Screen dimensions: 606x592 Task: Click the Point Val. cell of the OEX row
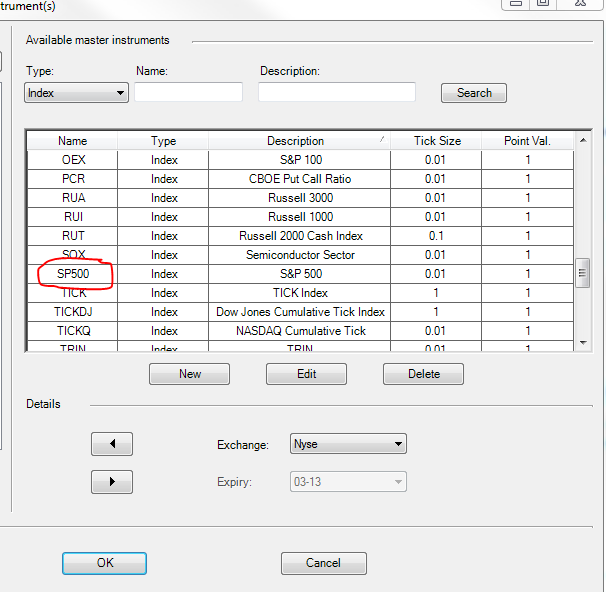(x=528, y=160)
